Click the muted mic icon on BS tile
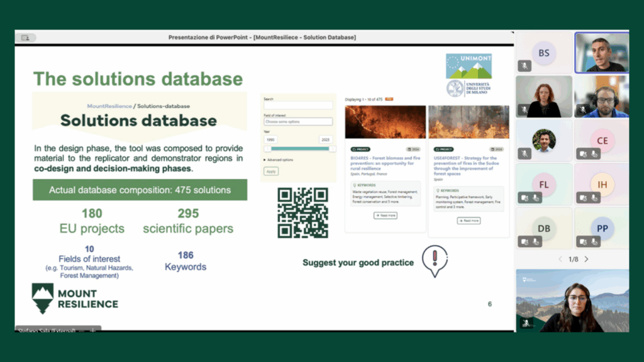644x362 pixels. click(524, 65)
